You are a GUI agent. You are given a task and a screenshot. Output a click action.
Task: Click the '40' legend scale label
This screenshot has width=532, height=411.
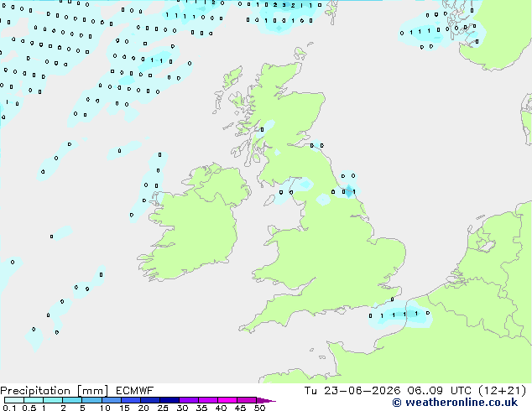point(221,408)
